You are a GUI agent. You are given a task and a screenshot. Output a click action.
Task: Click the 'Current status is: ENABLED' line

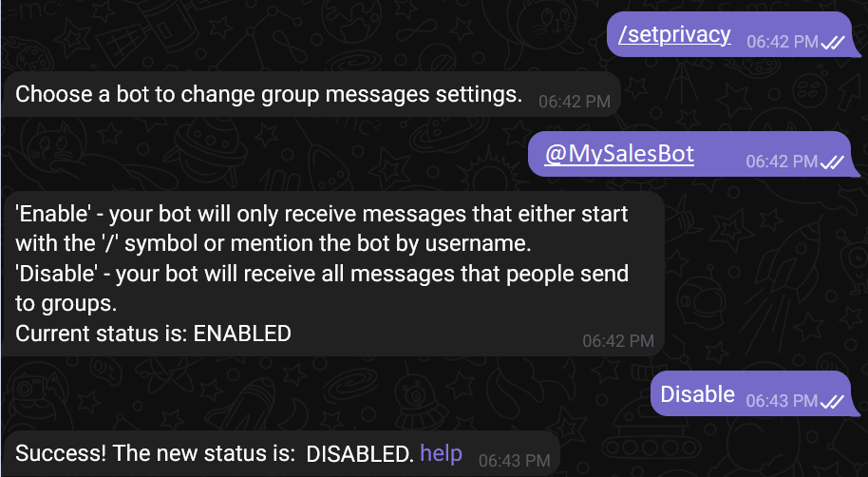click(x=153, y=334)
